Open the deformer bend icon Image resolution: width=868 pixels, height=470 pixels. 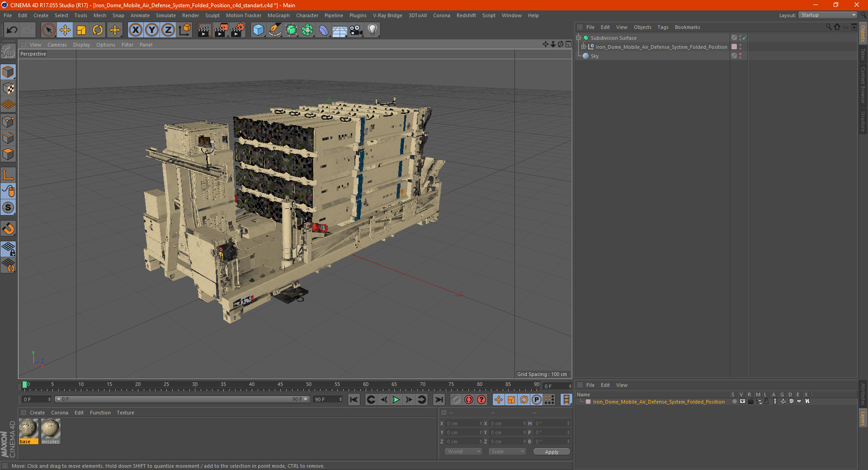[324, 30]
